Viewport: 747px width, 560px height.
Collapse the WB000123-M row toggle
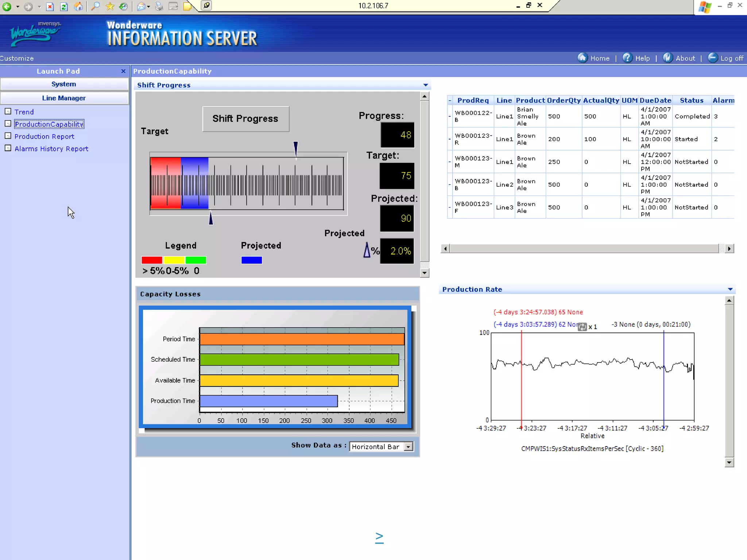click(x=450, y=162)
